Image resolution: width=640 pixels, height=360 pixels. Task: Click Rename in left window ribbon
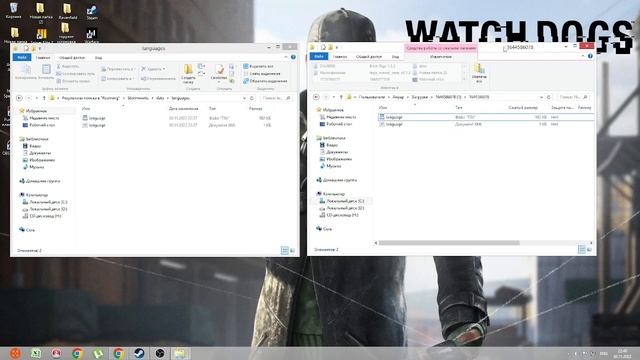coord(158,78)
